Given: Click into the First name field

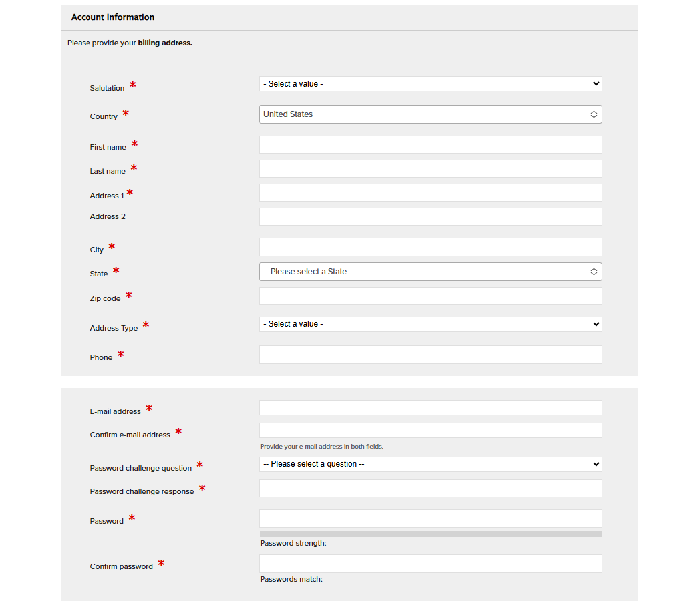Looking at the screenshot, I should pyautogui.click(x=430, y=144).
